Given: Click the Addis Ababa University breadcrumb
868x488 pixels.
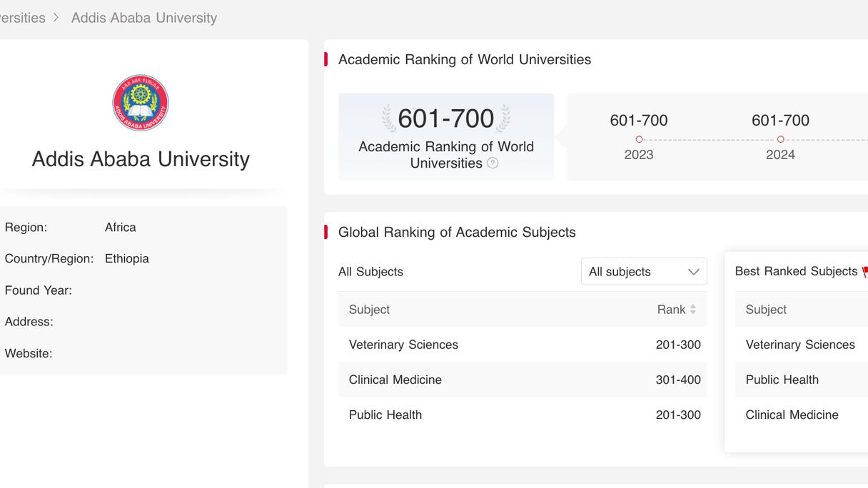Looking at the screenshot, I should [144, 18].
